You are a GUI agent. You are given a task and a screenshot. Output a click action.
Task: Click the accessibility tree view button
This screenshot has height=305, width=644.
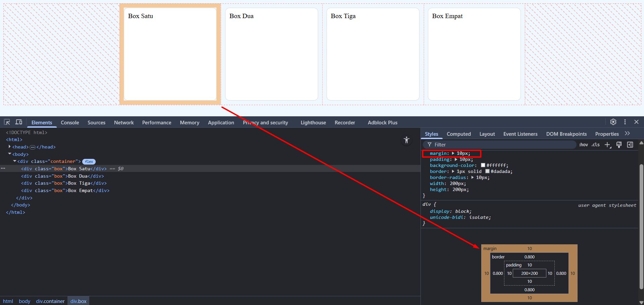[x=406, y=140]
